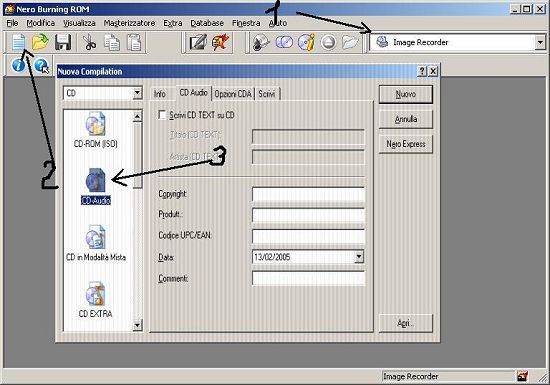Close the Nuova Compilation dialog

[433, 72]
